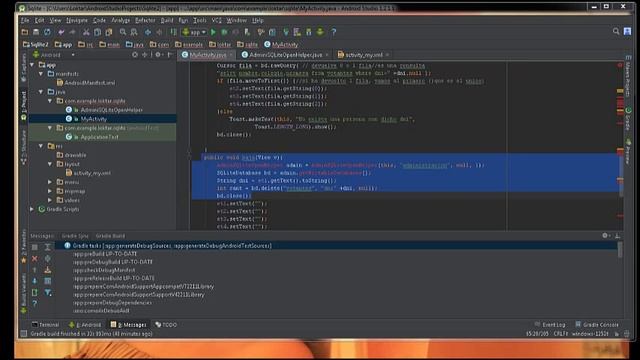Click the Replace toolbar icon
The image size is (640, 360).
click(x=134, y=32)
